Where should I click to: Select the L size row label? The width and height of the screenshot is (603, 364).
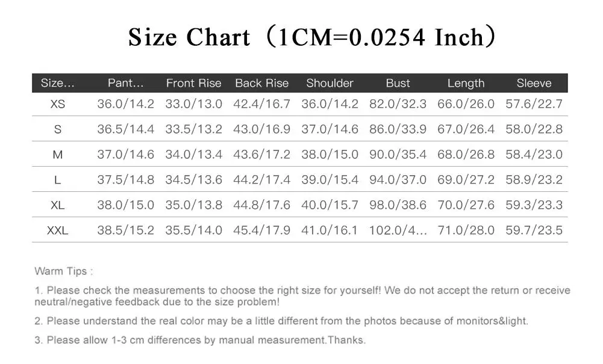click(58, 180)
